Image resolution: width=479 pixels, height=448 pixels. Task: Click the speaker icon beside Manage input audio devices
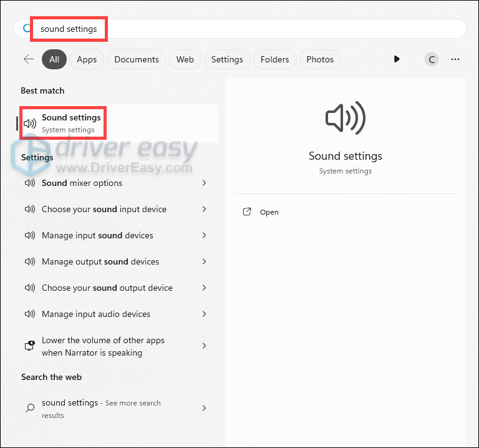pos(30,314)
